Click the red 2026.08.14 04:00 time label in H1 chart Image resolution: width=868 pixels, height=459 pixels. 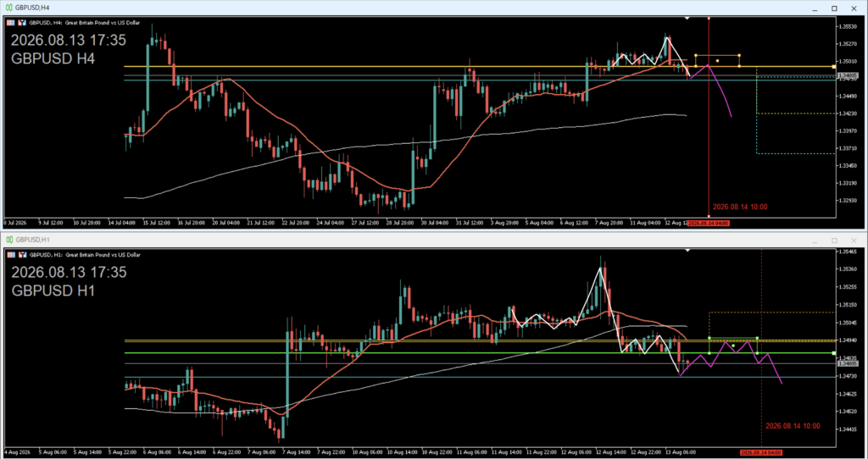pyautogui.click(x=762, y=452)
